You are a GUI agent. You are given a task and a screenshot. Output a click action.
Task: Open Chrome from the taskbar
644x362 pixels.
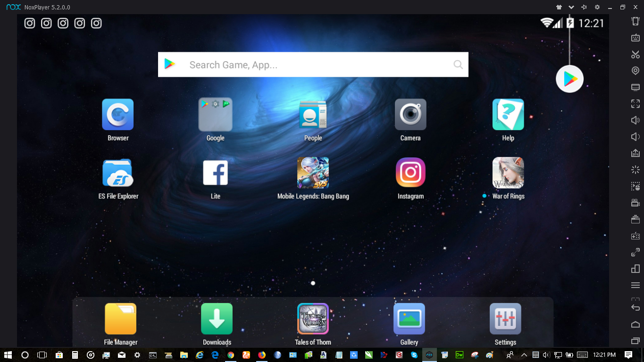pos(231,355)
